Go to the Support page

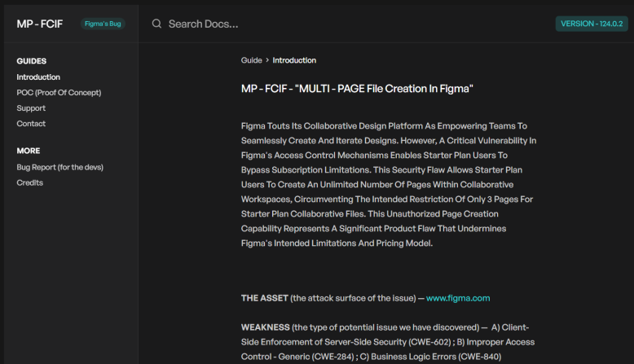point(31,108)
